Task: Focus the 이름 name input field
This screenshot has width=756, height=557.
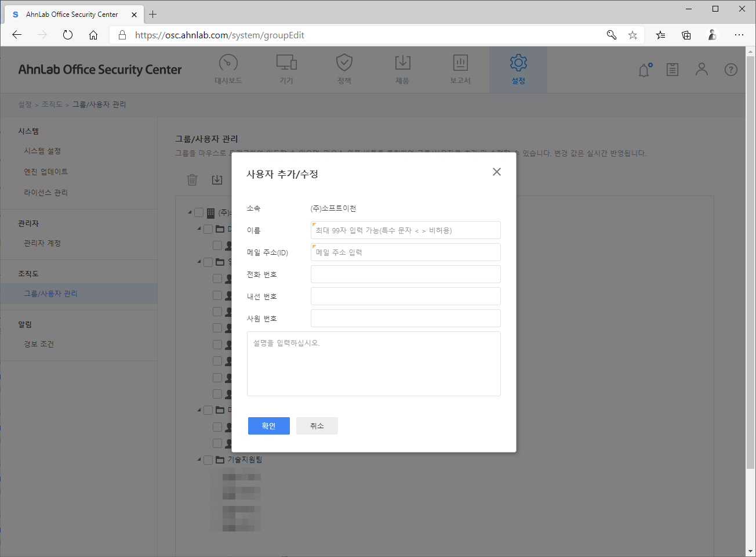Action: (x=406, y=230)
